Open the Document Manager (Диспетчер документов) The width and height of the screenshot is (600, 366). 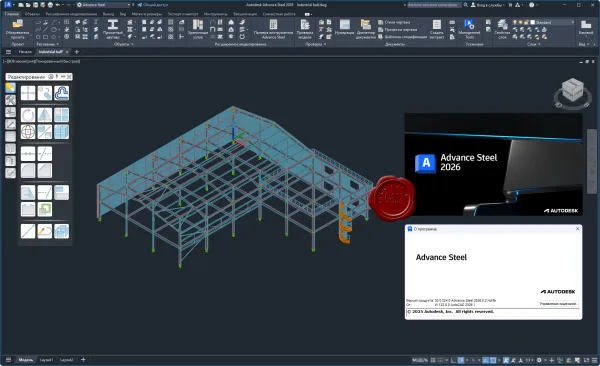[x=366, y=29]
